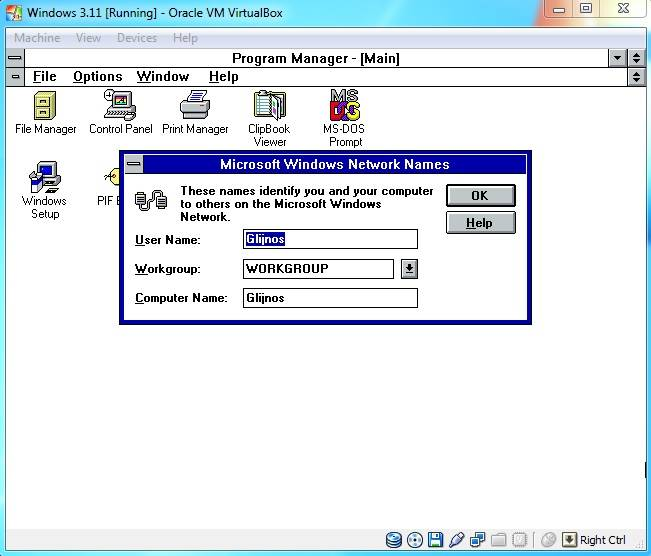This screenshot has height=556, width=651.
Task: Open the Options menu in Program Manager
Action: (x=97, y=77)
